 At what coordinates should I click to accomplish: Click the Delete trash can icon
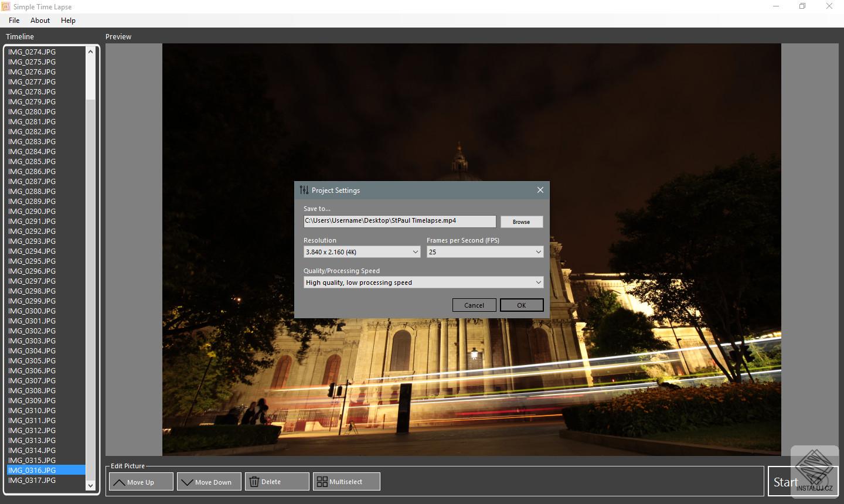(x=254, y=482)
